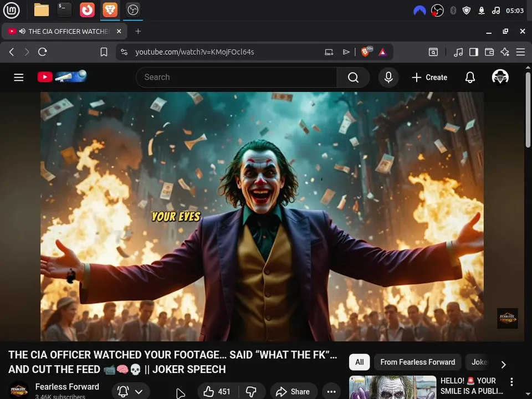Share this video

[x=294, y=392]
